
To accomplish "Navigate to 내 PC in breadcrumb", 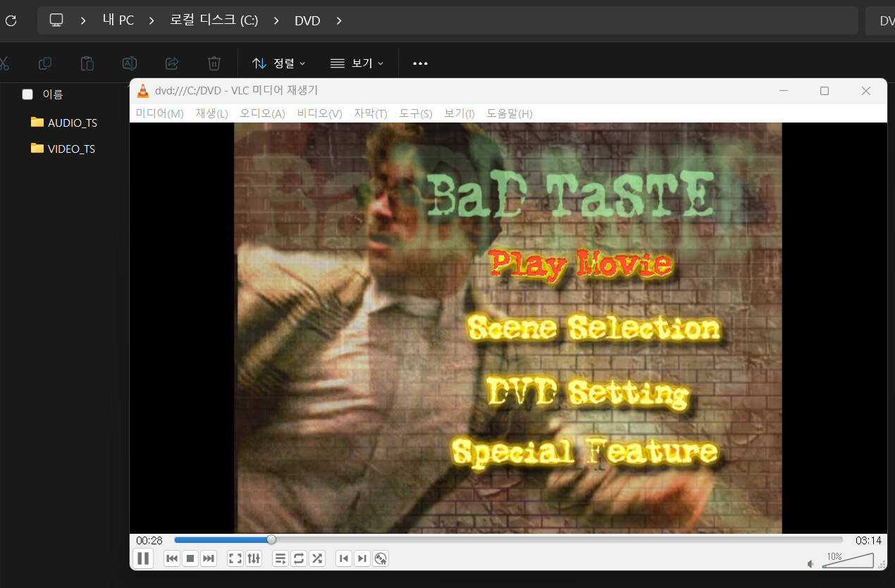I will tap(118, 20).
